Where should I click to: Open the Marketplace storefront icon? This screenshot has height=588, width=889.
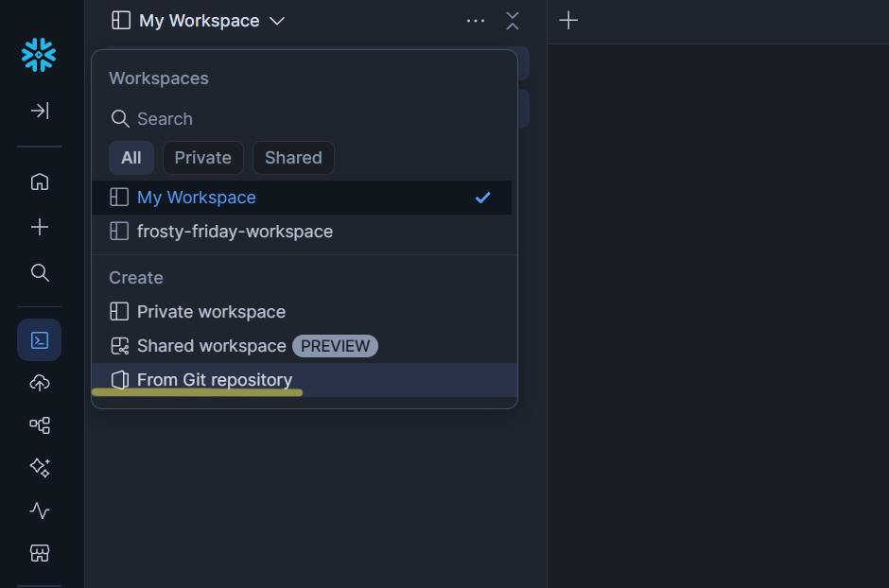[x=39, y=553]
